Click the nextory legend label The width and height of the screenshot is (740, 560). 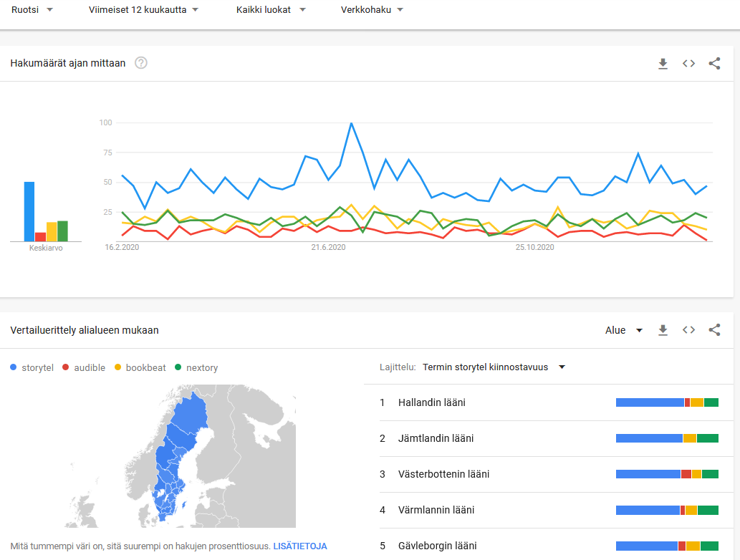pyautogui.click(x=202, y=368)
